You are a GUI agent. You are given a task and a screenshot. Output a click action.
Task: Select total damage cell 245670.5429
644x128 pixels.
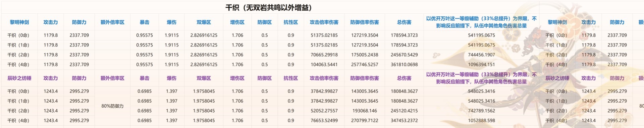[404, 54]
